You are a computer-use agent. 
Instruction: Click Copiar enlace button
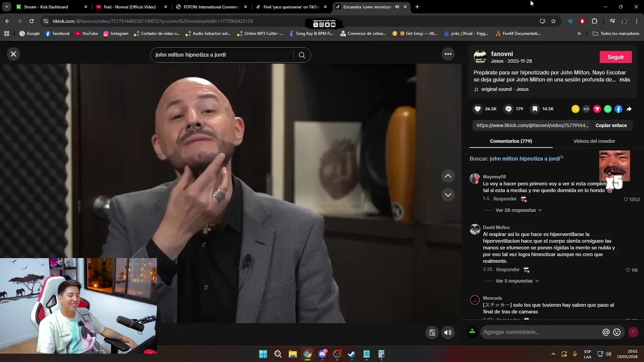pos(611,125)
